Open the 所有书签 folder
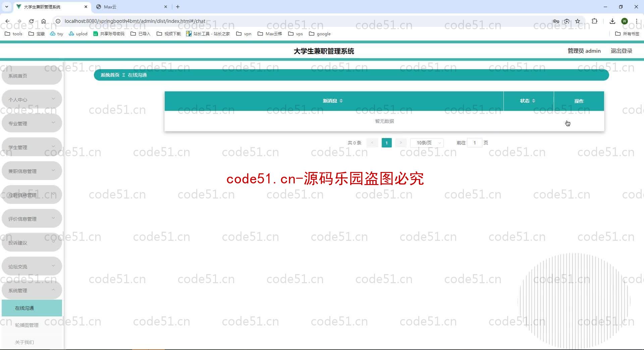 pos(627,34)
